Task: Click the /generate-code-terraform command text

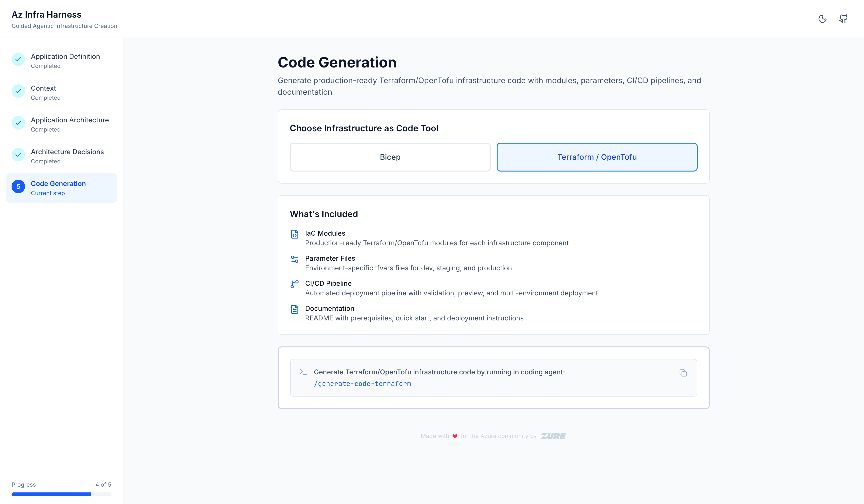Action: (x=363, y=384)
